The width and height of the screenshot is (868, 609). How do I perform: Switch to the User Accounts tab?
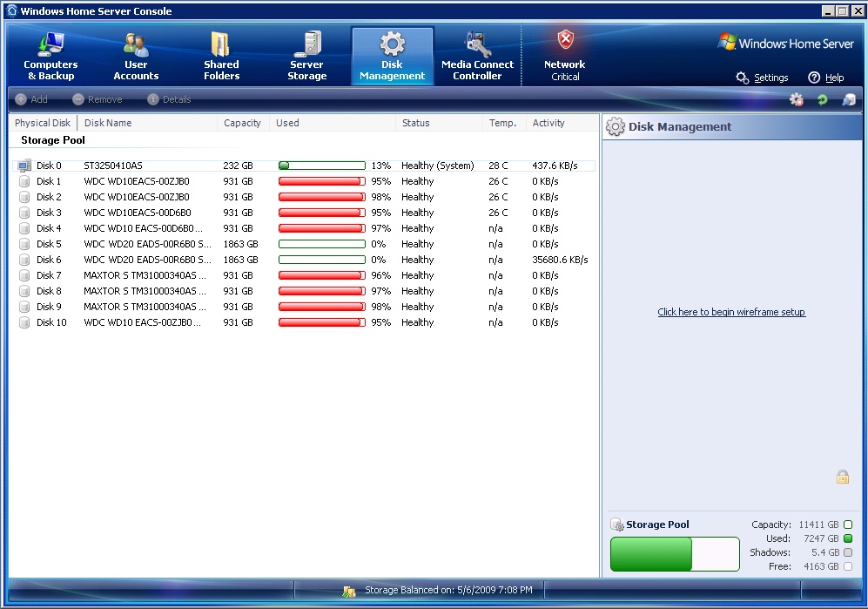tap(136, 56)
